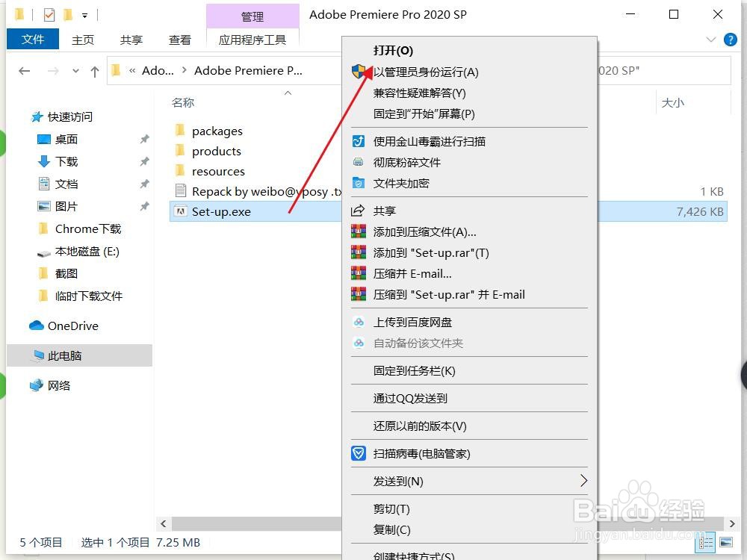Viewport: 747px width, 560px height.
Task: Open Explorer help with the blue question button
Action: [731, 40]
